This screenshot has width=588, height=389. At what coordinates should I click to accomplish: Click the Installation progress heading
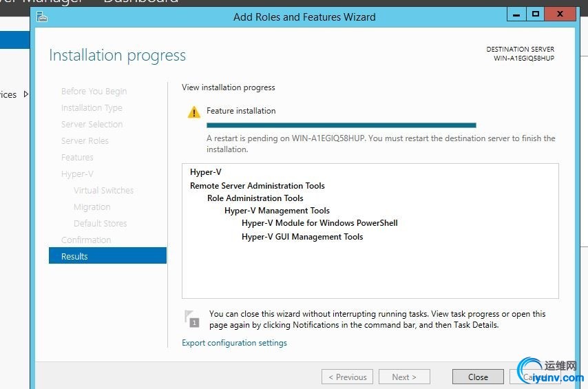coord(117,56)
